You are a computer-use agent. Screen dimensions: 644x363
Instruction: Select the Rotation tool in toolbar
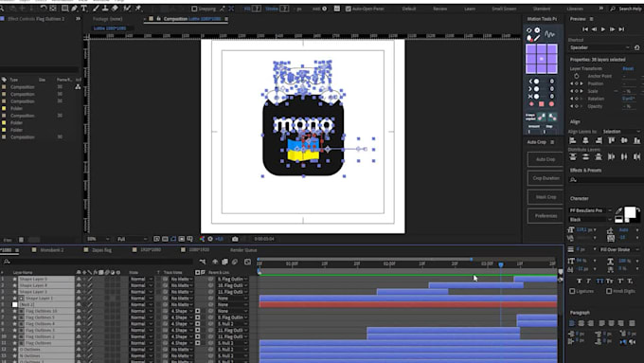pos(43,9)
